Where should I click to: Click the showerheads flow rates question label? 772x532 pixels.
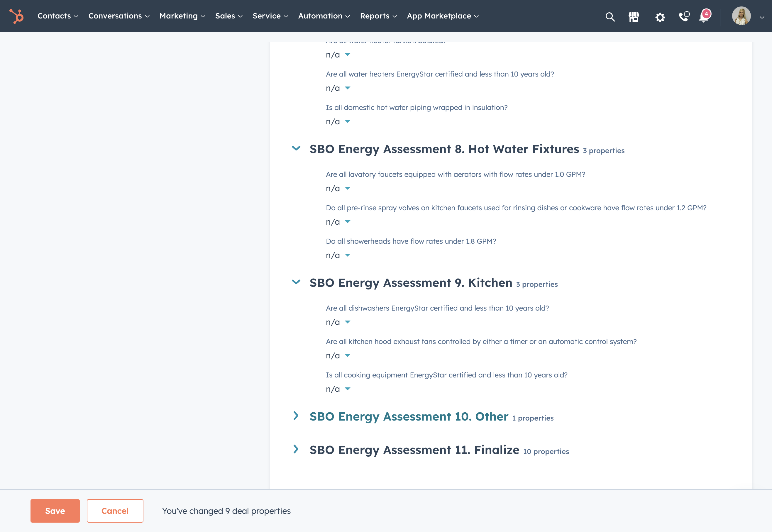pyautogui.click(x=411, y=241)
